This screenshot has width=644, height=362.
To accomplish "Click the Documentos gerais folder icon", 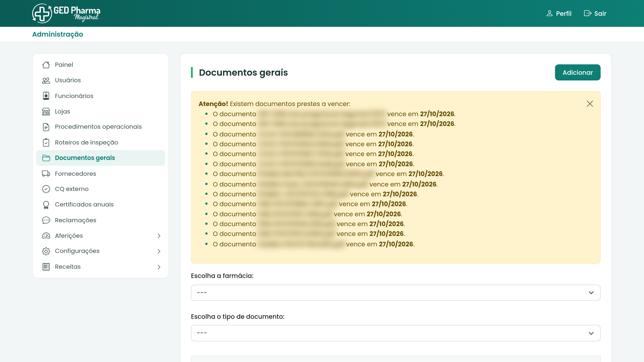I will click(46, 158).
